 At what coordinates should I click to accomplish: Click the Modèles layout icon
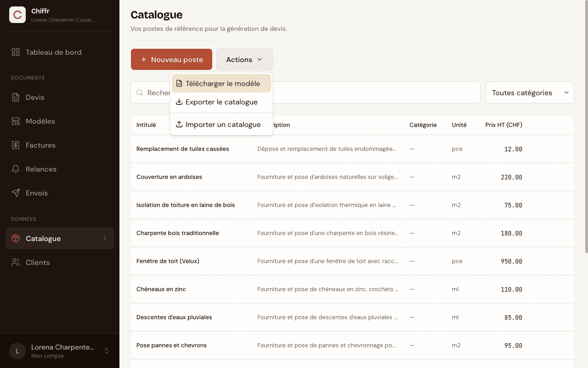[16, 121]
